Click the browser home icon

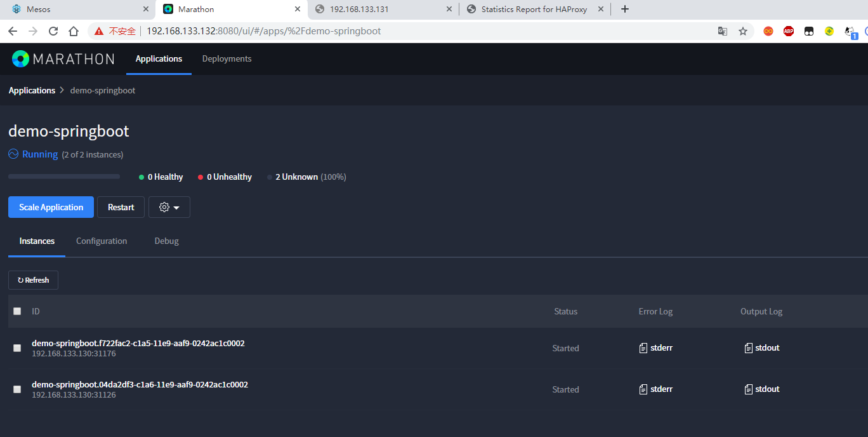coord(74,31)
